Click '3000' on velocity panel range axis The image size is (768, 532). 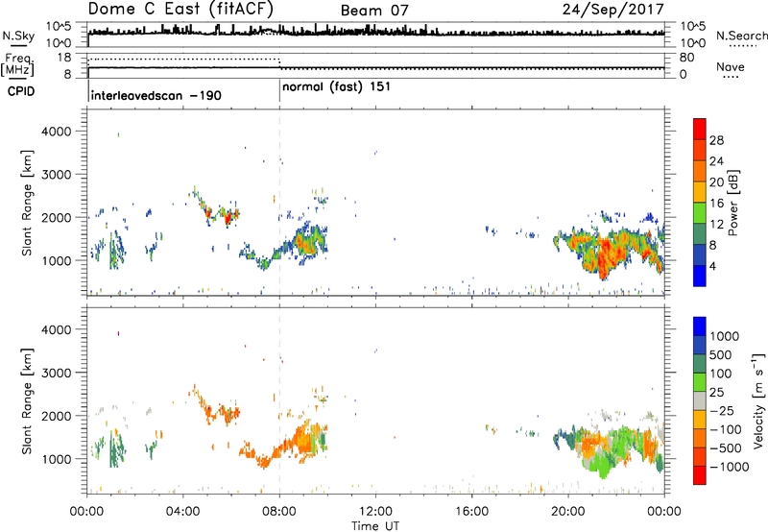[x=56, y=373]
